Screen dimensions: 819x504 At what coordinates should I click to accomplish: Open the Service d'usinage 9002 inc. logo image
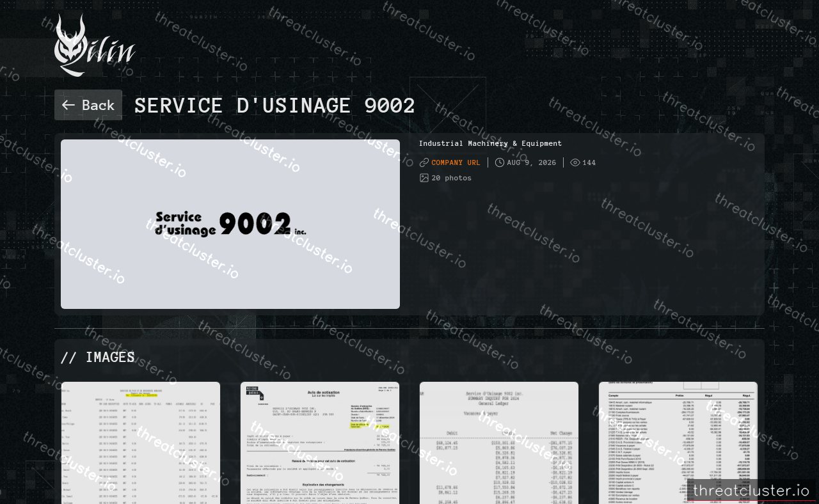(x=230, y=224)
